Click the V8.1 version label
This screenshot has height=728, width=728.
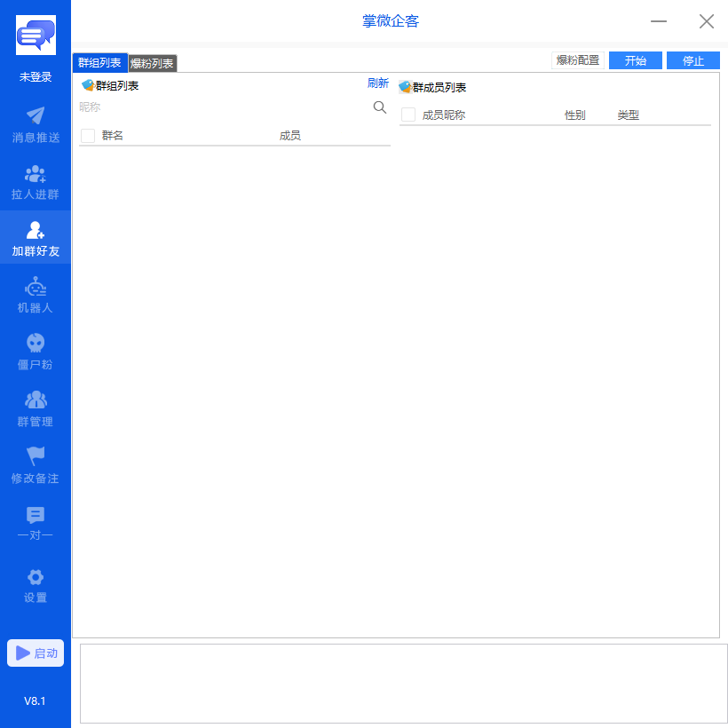35,700
